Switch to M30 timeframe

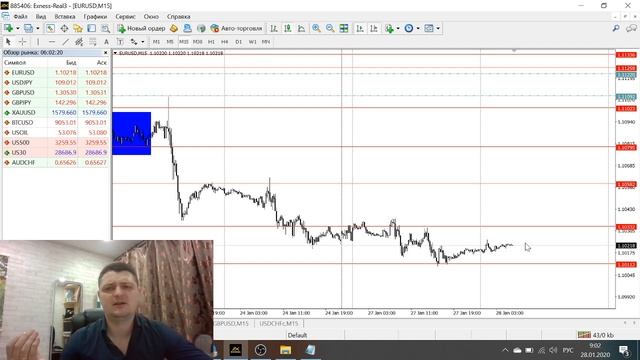(x=198, y=42)
